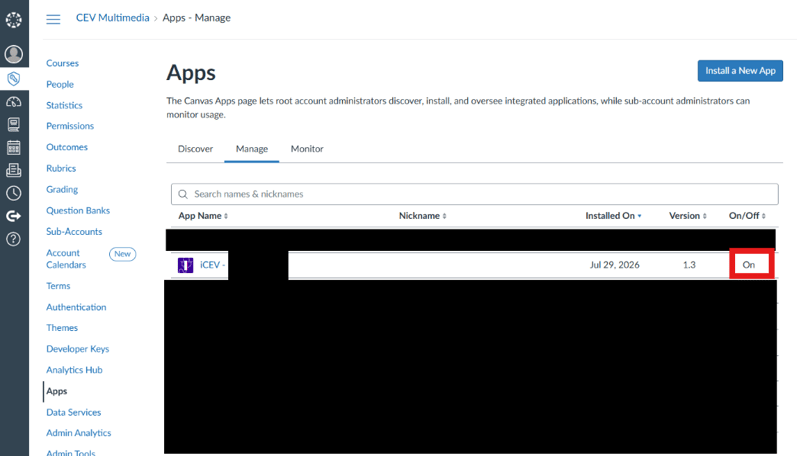Screen dimensions: 800x456
Task: Click the Apps page heading
Action: pyautogui.click(x=191, y=72)
